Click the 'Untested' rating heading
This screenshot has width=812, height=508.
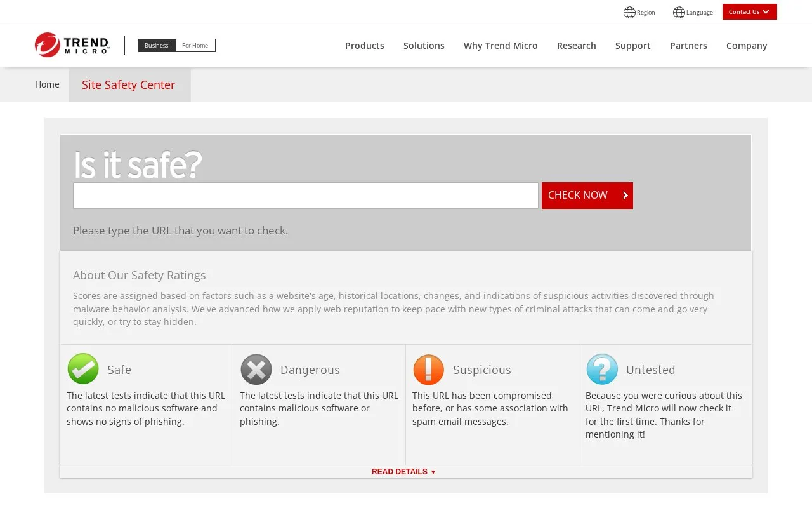click(651, 370)
